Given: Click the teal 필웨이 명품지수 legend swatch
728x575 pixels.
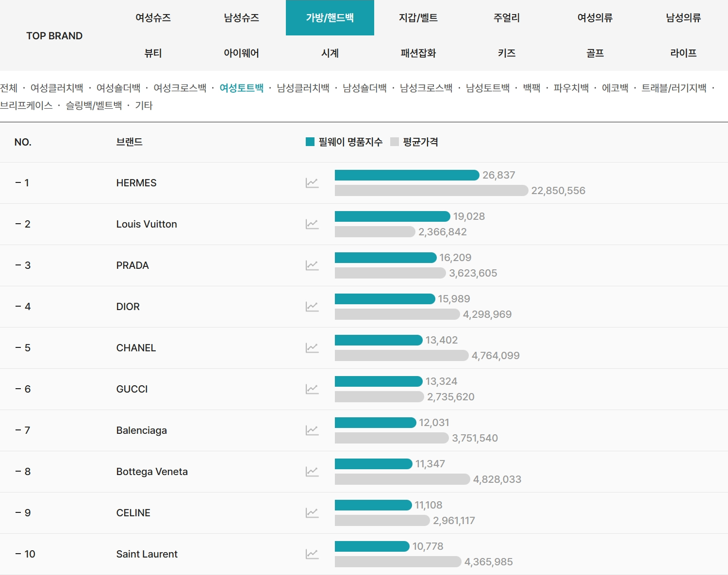Looking at the screenshot, I should coord(310,142).
